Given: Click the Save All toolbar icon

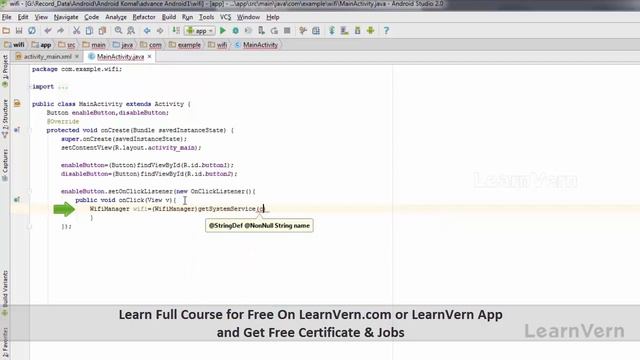Looking at the screenshot, I should (x=19, y=31).
